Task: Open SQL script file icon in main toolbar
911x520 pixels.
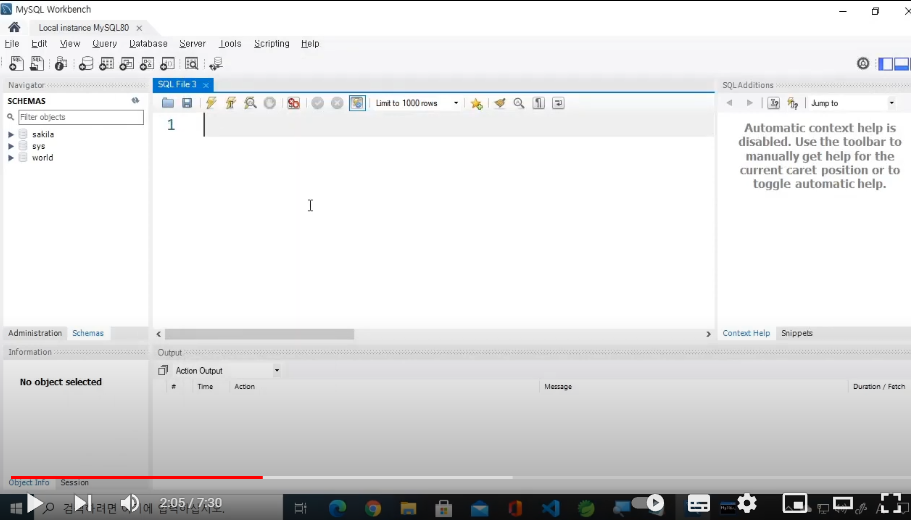Action: point(37,63)
